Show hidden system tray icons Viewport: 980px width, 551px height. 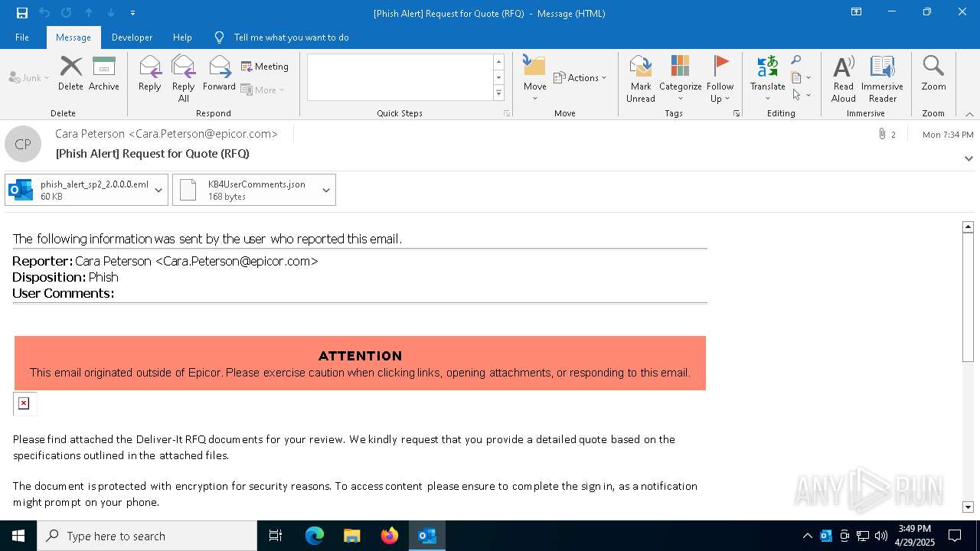click(x=807, y=536)
